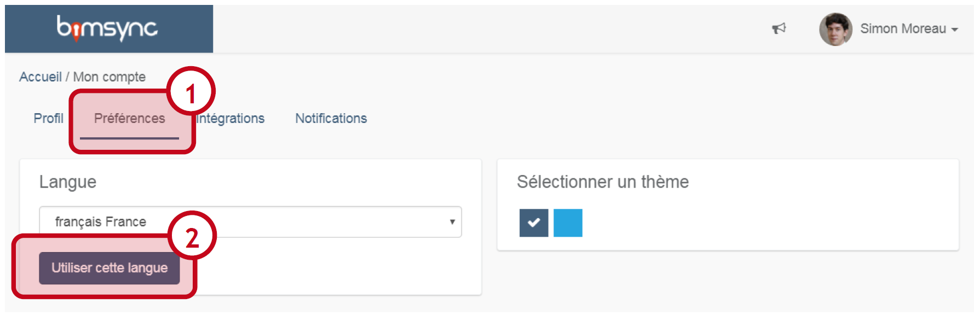Choose the dark blue theme swatch
The height and width of the screenshot is (316, 980).
[534, 223]
